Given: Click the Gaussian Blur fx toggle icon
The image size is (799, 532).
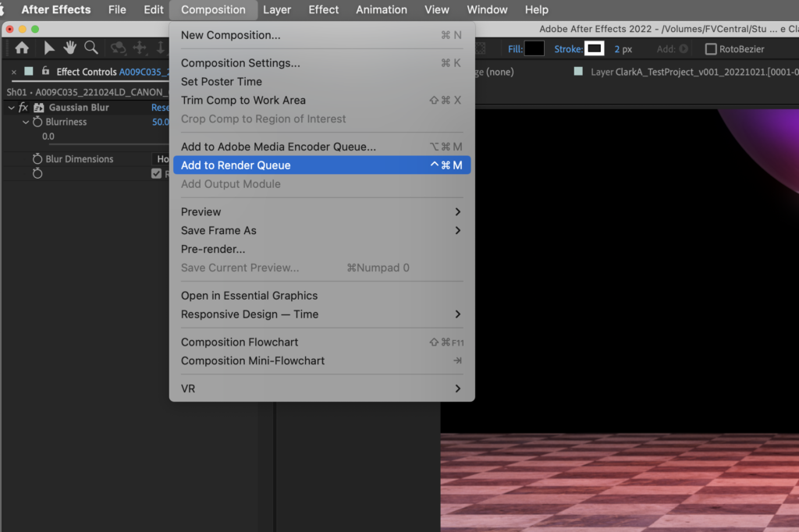Looking at the screenshot, I should [23, 108].
